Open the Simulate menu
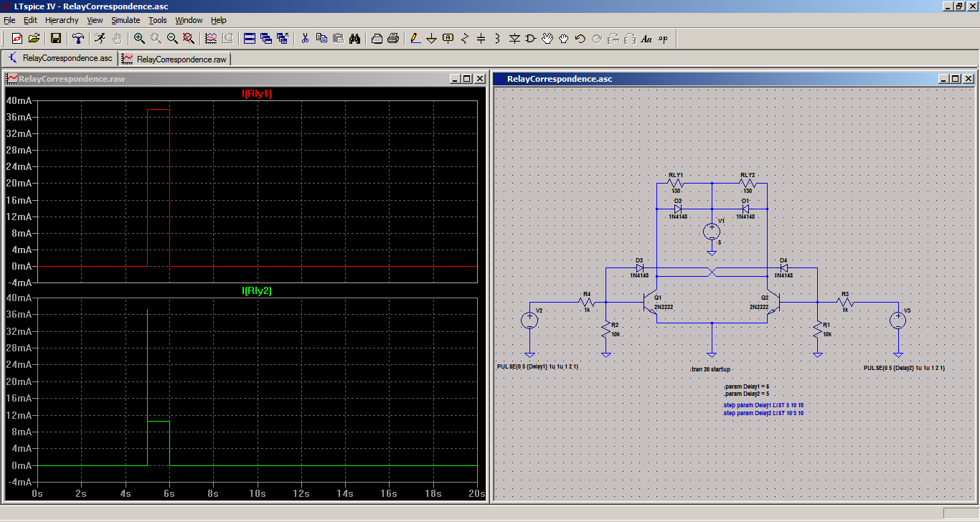Image resolution: width=980 pixels, height=522 pixels. [126, 20]
